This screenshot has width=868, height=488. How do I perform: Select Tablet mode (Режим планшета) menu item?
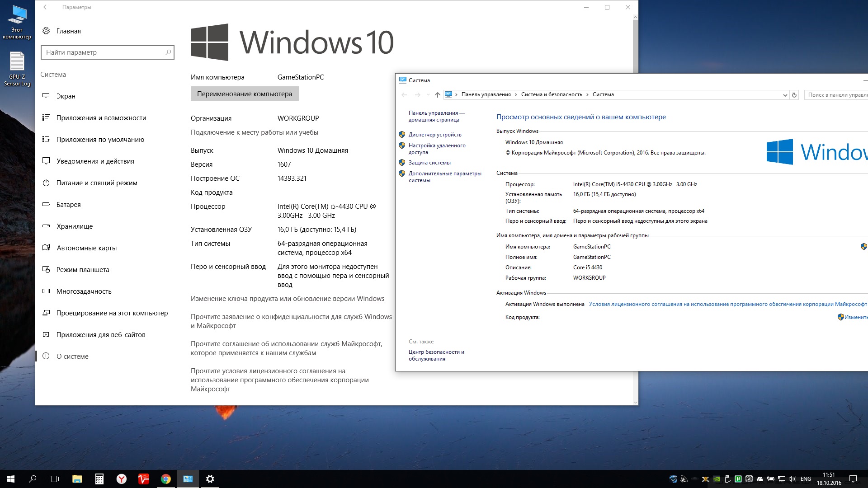pos(82,270)
